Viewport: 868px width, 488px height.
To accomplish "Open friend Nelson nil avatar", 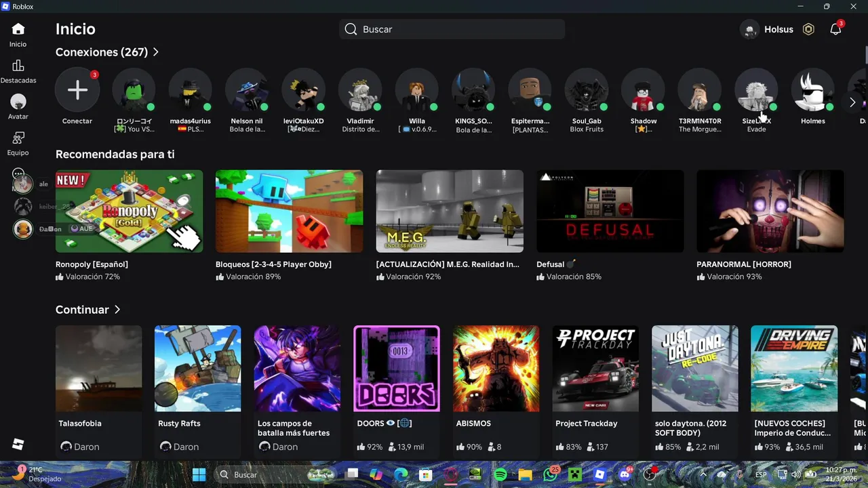I will pyautogui.click(x=247, y=90).
